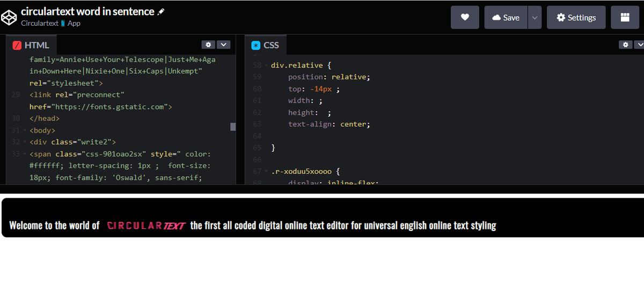
Task: Click the '#ffffff; letter-spacing' code line
Action: [120, 166]
